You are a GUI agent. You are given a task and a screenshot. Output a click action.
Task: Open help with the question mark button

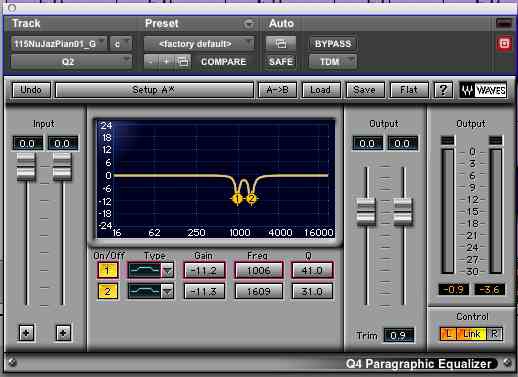click(443, 90)
